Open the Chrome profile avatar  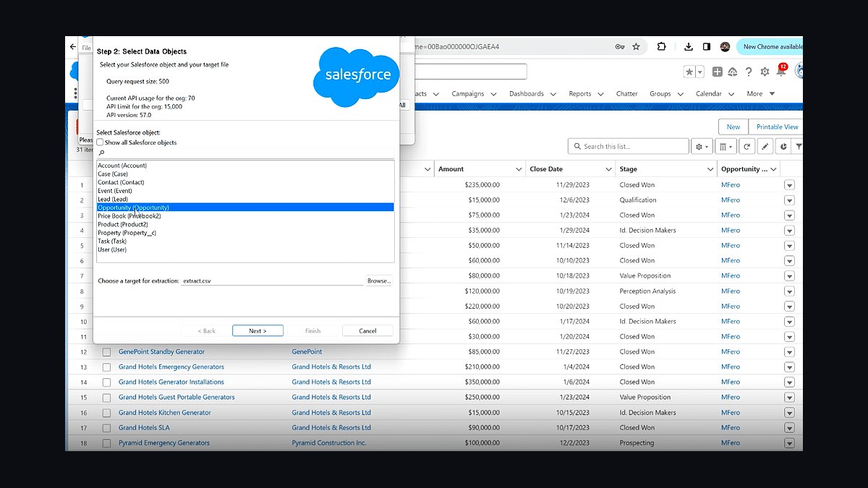(x=725, y=47)
